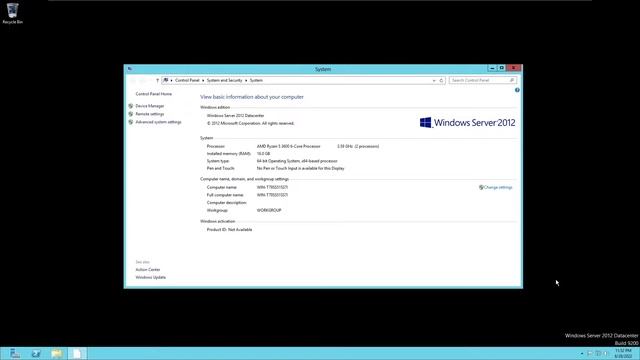Navigate forward with the forward arrow
The width and height of the screenshot is (640, 360).
coord(142,80)
